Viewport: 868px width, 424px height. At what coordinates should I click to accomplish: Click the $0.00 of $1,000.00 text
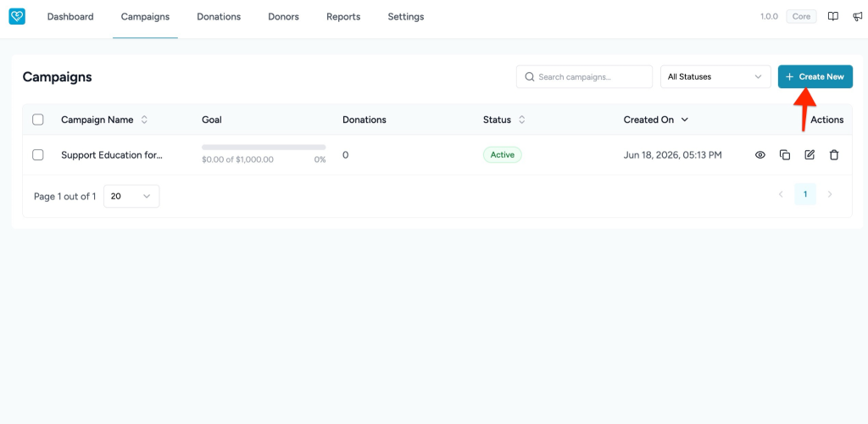237,160
